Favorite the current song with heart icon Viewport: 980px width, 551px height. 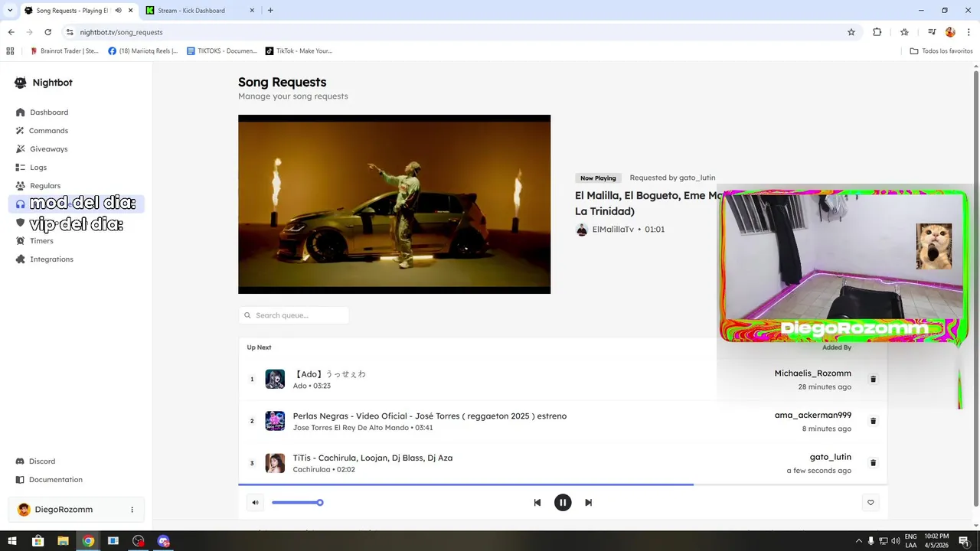(x=871, y=503)
